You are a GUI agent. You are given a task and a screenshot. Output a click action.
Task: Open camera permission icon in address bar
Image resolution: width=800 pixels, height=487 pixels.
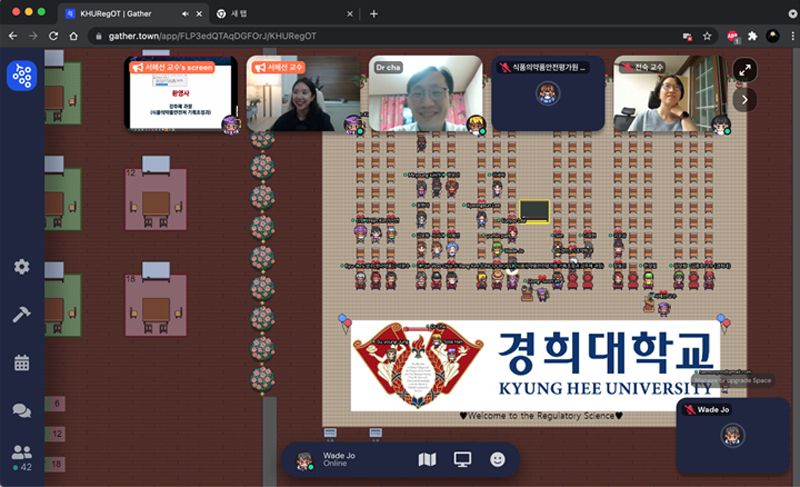(x=687, y=36)
